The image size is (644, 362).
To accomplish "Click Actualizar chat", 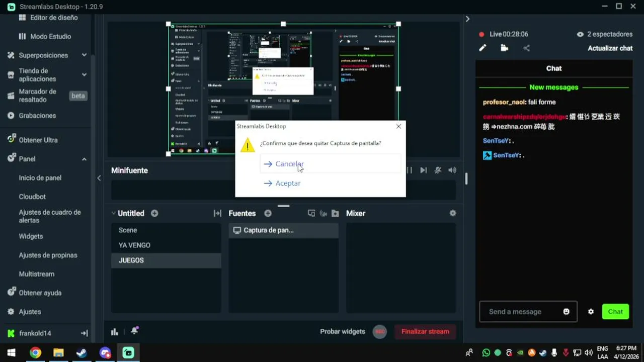I will point(610,48).
